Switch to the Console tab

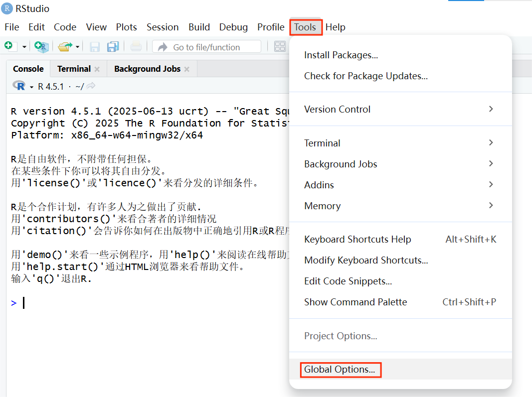tap(28, 69)
